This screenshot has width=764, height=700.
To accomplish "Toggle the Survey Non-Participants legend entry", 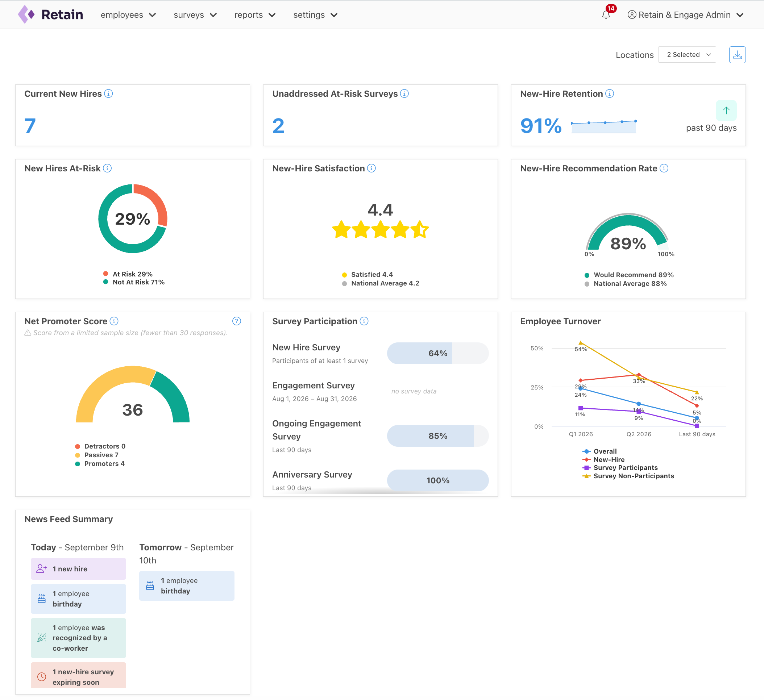I will 628,476.
